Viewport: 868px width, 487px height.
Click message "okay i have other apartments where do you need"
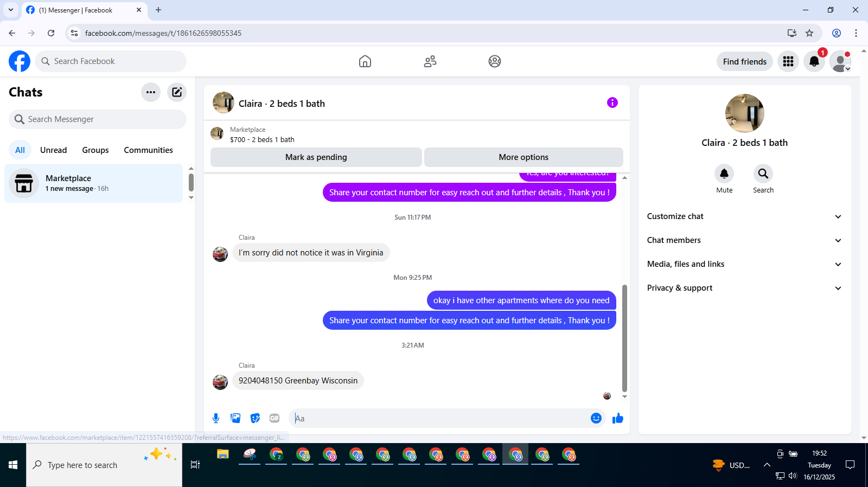point(521,300)
